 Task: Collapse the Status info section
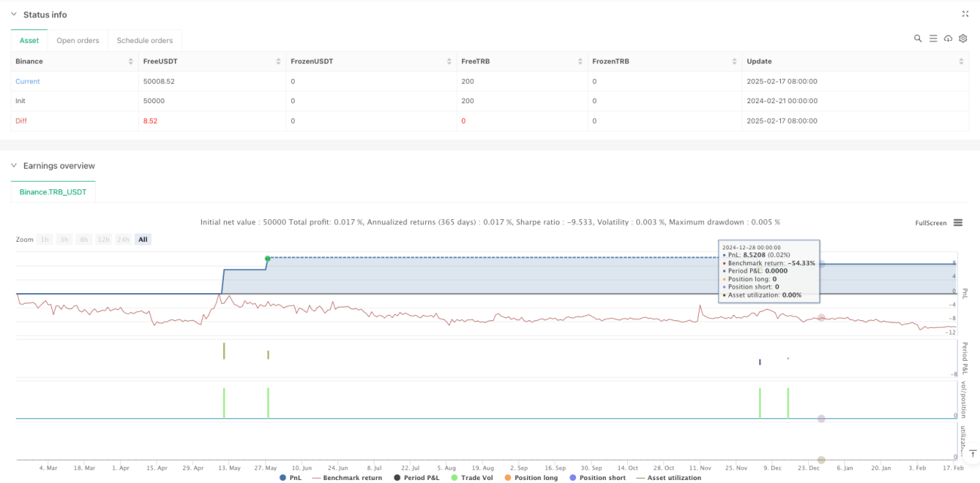tap(14, 14)
